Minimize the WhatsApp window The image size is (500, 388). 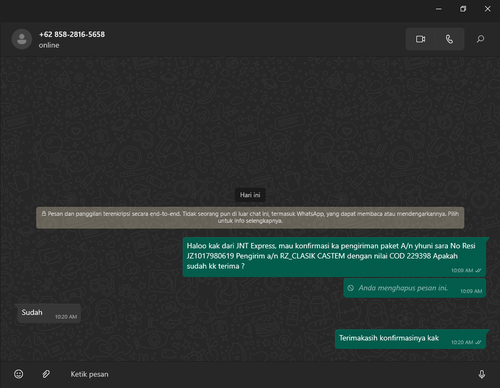[439, 9]
